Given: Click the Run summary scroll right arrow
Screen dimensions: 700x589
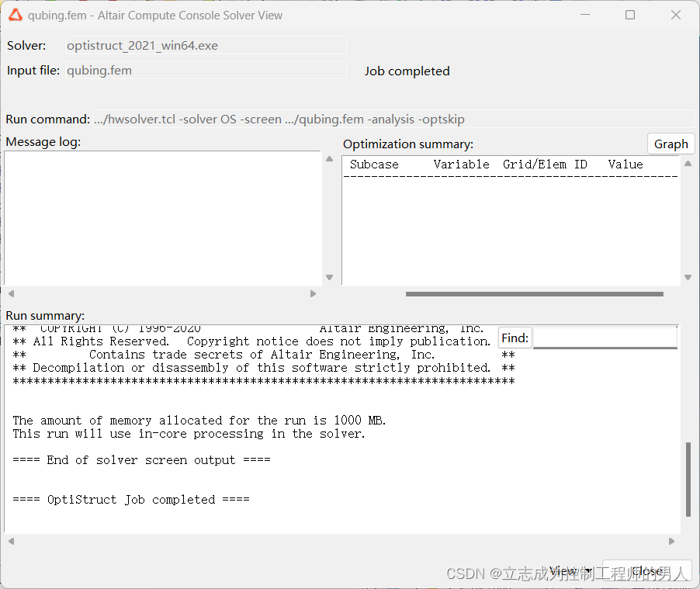Looking at the screenshot, I should click(x=671, y=541).
